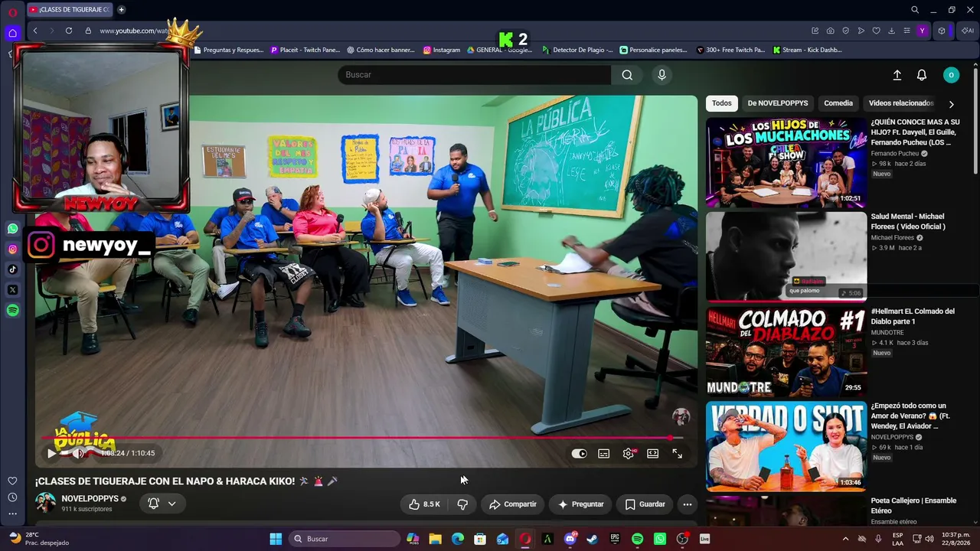
Task: Open the Personalice paneles bookmark
Action: (x=653, y=51)
